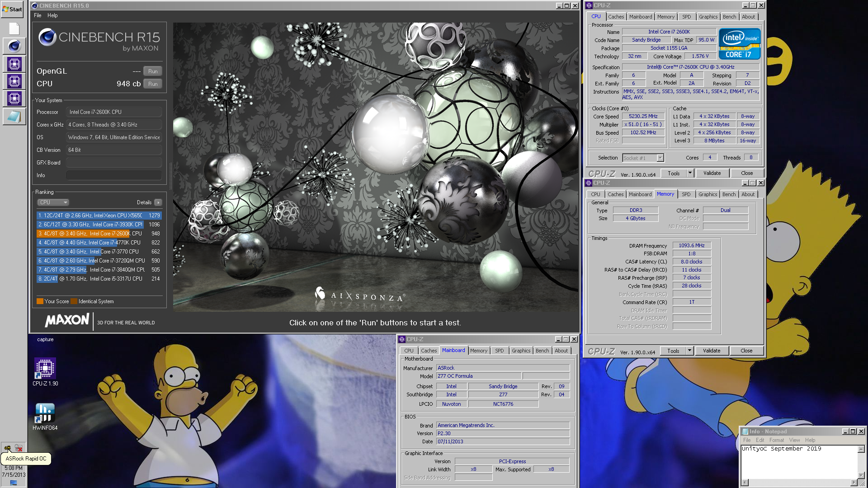Open the Start menu button
Viewport: 868px width, 488px height.
[13, 9]
